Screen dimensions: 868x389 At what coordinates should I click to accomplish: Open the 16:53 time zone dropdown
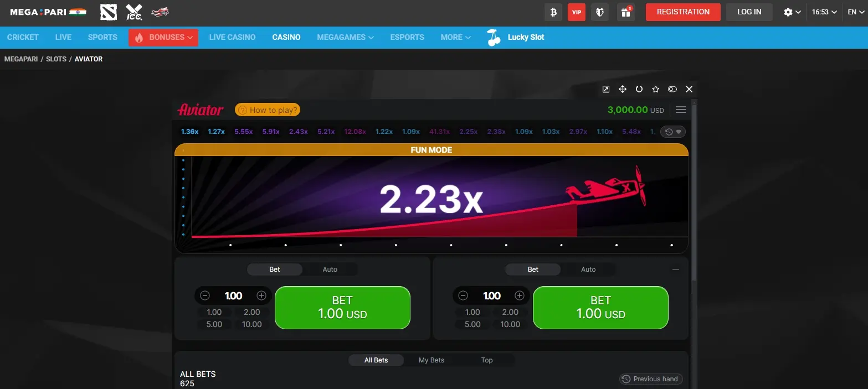824,12
